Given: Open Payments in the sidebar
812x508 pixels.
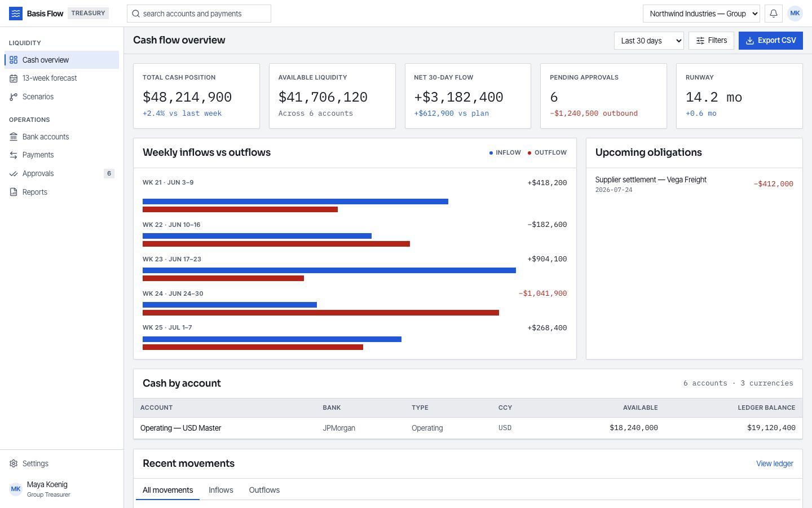Looking at the screenshot, I should pyautogui.click(x=61, y=155).
